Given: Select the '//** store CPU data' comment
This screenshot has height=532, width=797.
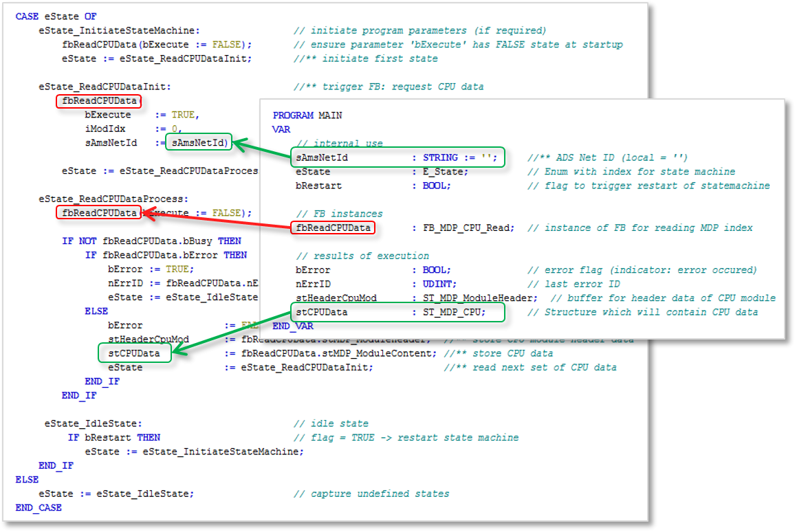Looking at the screenshot, I should (498, 353).
